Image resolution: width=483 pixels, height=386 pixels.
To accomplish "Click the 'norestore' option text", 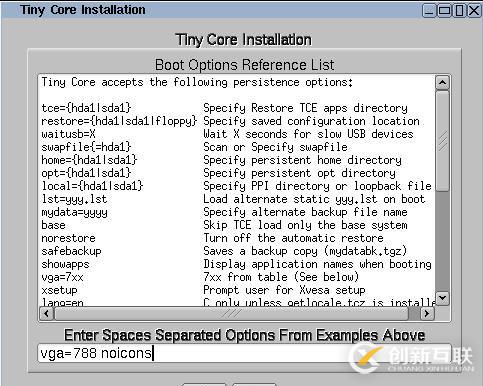I will coord(68,238).
